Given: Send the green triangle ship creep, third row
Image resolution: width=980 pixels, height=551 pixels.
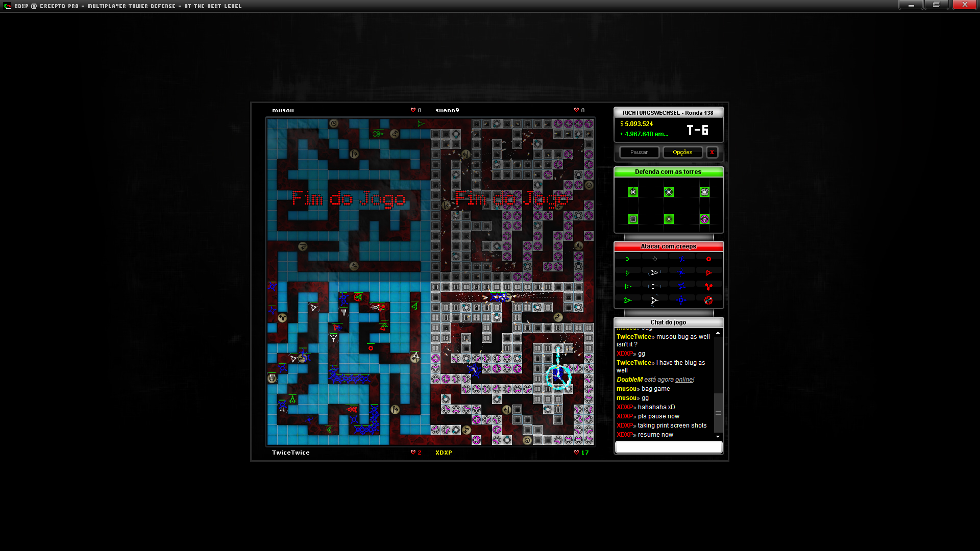Looking at the screenshot, I should [x=627, y=286].
